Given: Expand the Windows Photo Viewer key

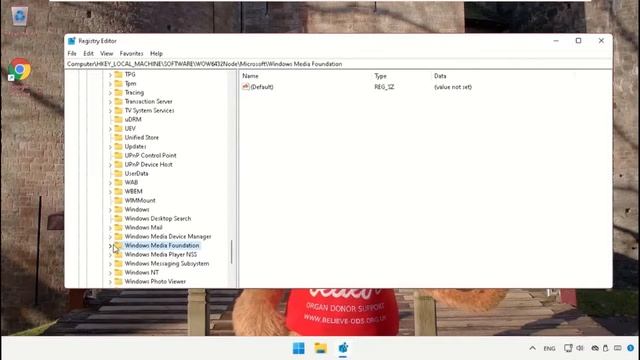Looking at the screenshot, I should pyautogui.click(x=110, y=282).
